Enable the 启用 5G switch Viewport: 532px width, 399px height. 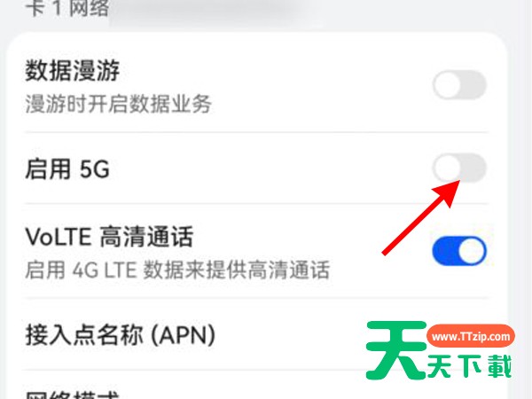[x=459, y=168]
